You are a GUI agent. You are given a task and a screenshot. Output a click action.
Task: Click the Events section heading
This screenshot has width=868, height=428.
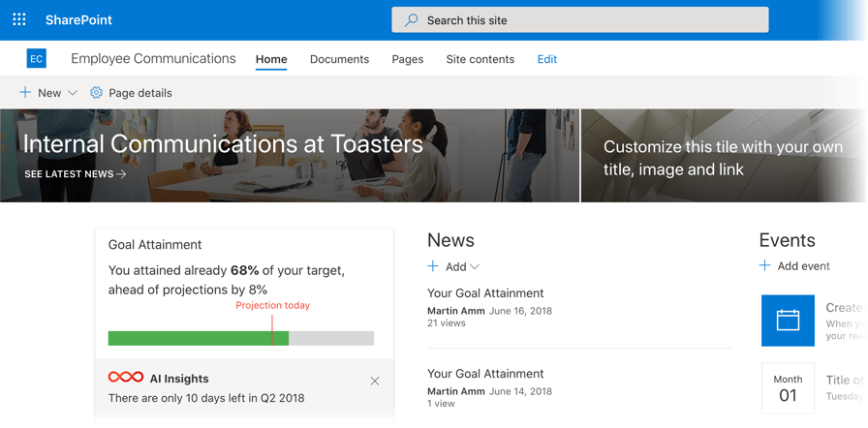(788, 240)
